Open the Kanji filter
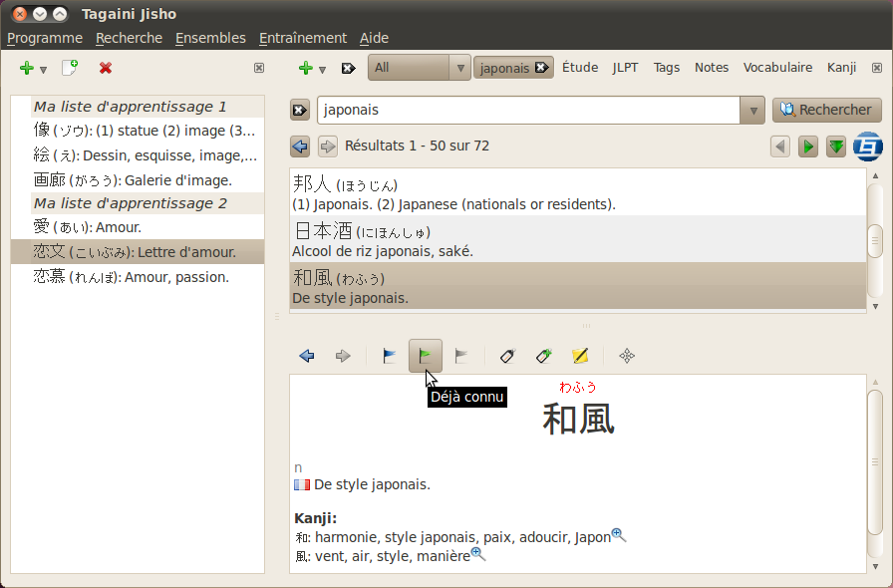The width and height of the screenshot is (893, 588). pos(842,67)
